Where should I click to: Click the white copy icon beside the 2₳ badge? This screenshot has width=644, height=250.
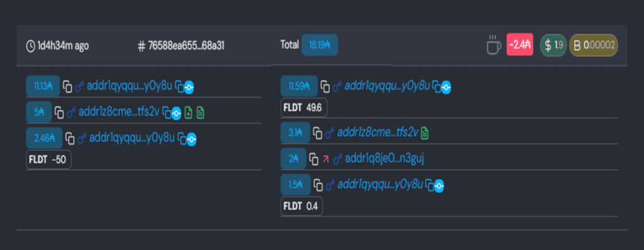pyautogui.click(x=314, y=159)
